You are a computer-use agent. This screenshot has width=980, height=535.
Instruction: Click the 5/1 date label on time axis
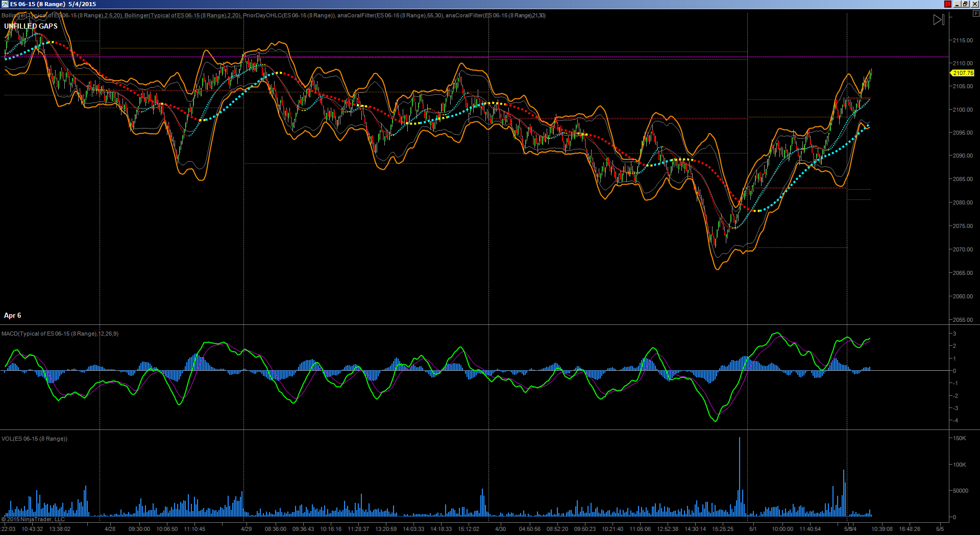753,529
